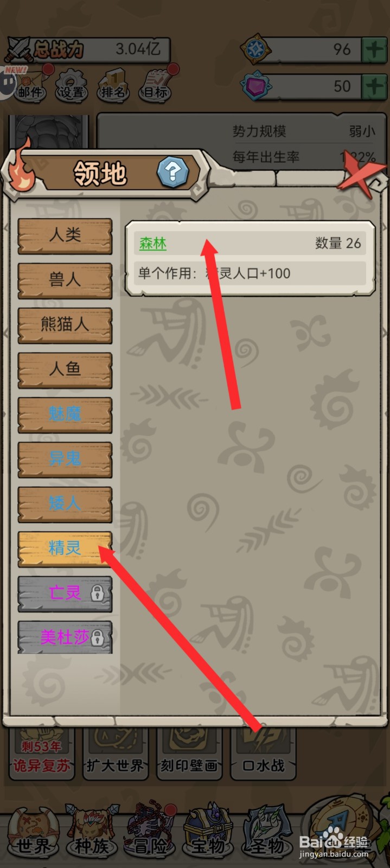Open the green 森林 territory link
The height and width of the screenshot is (868, 390).
153,243
